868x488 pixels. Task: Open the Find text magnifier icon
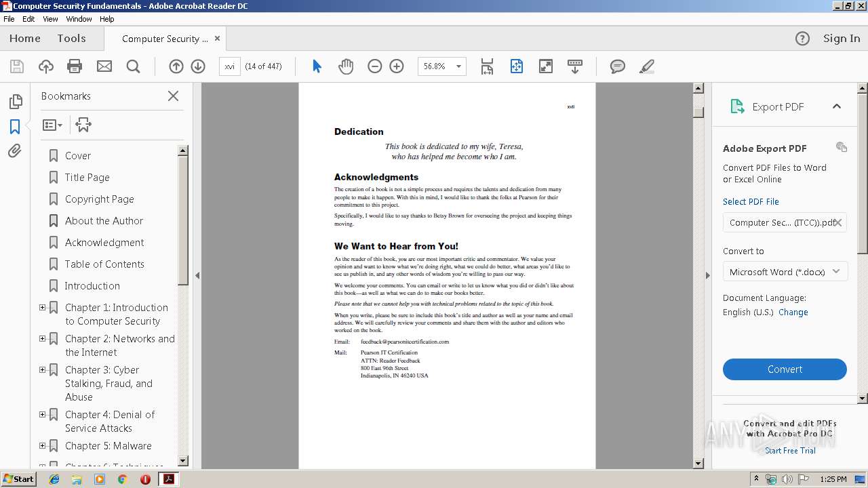coord(134,66)
